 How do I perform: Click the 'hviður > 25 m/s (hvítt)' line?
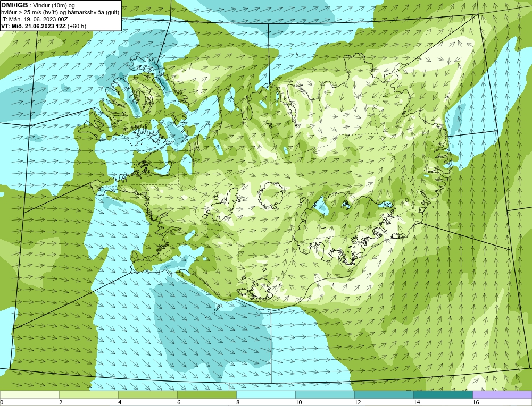click(x=60, y=12)
